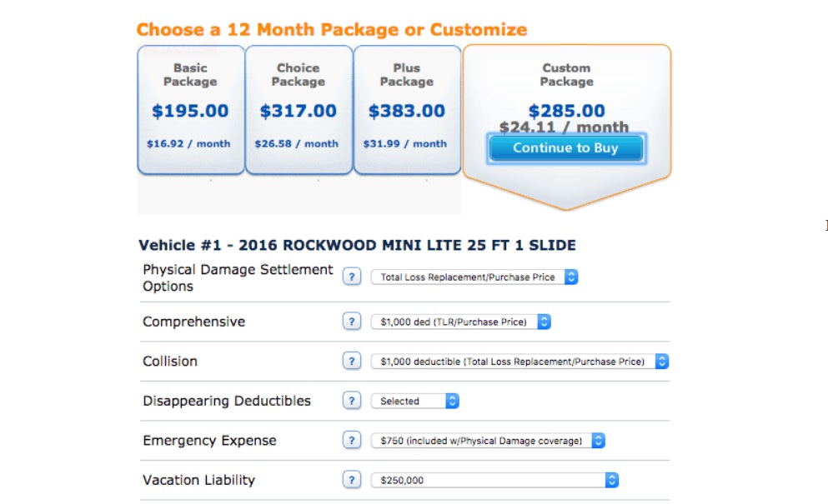
Task: Change the Disappearing Deductibles Selected dropdown
Action: point(414,401)
